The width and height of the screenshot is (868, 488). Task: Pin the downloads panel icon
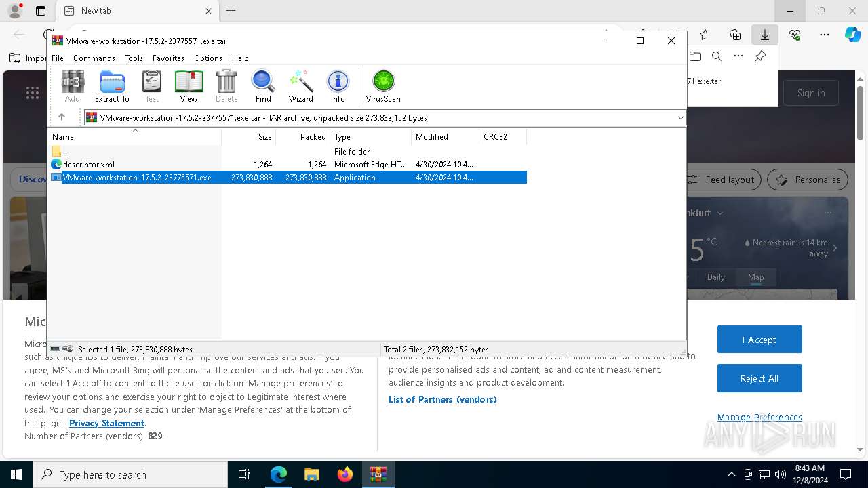(x=760, y=56)
